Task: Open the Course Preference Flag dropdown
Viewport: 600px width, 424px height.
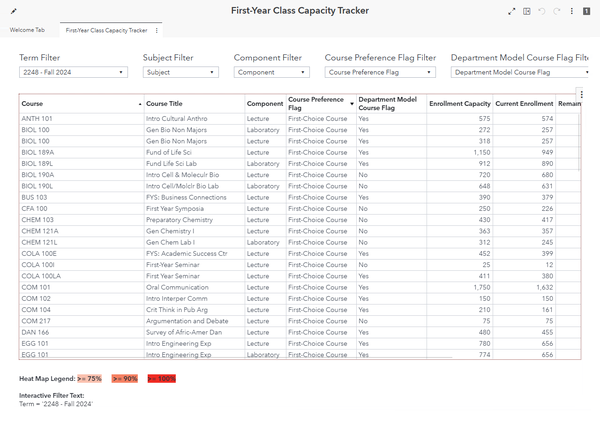Action: [380, 72]
